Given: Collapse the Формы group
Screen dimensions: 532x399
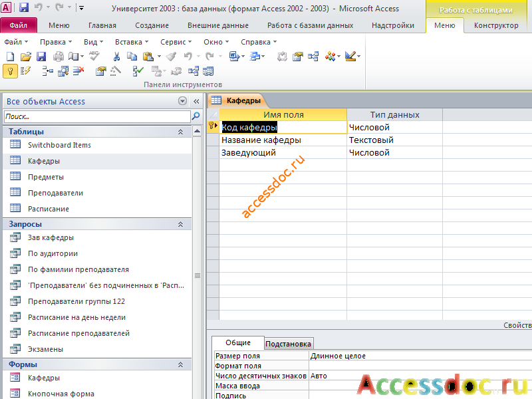Looking at the screenshot, I should tap(180, 364).
